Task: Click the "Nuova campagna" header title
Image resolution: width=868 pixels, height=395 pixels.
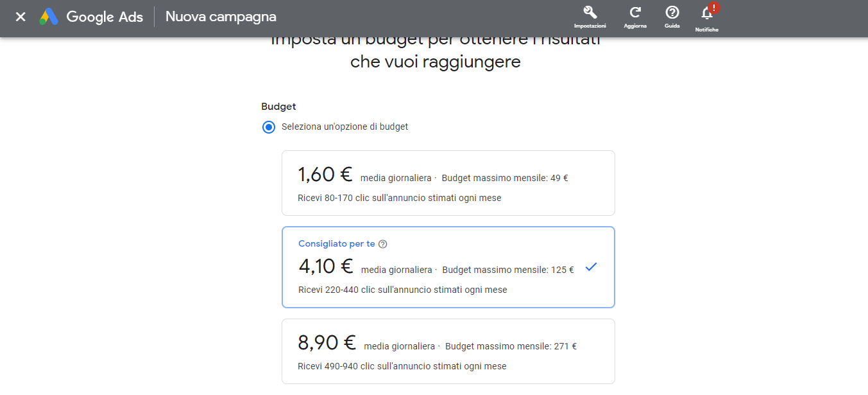Action: click(221, 17)
